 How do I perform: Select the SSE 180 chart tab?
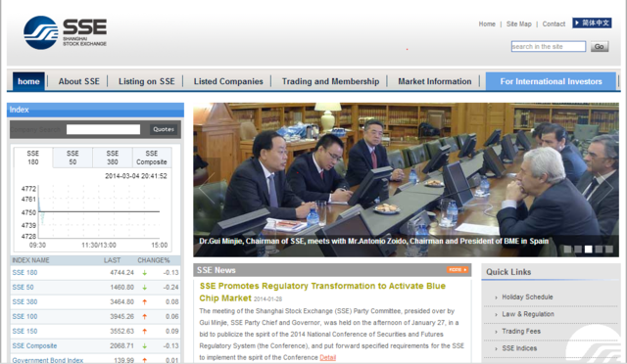click(32, 158)
